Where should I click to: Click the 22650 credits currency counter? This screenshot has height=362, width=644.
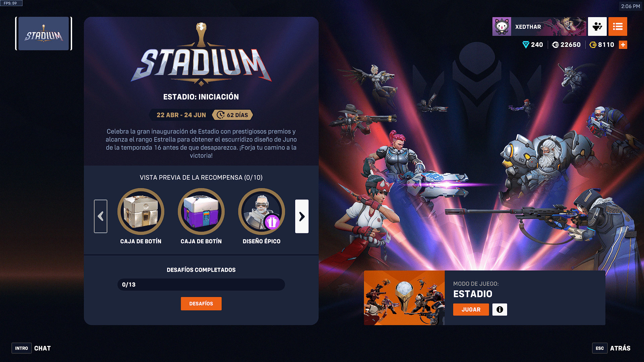click(566, 45)
